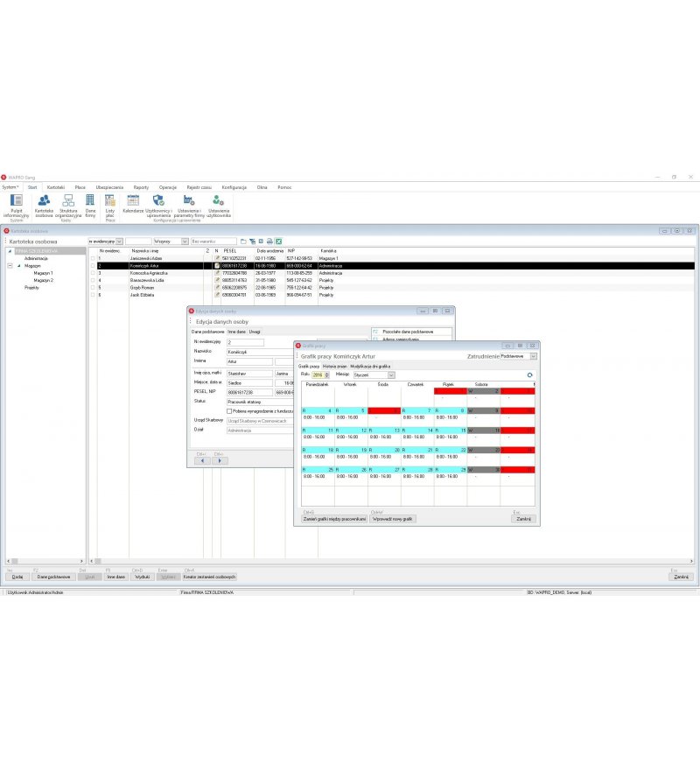Open the Kartoteki menu tab
The height and width of the screenshot is (770, 700).
click(55, 187)
